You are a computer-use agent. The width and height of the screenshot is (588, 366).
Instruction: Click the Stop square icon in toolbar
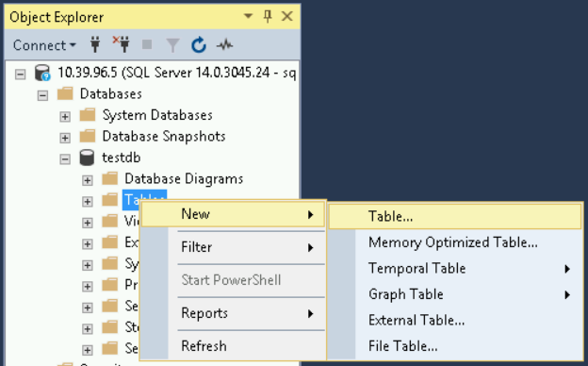[x=147, y=44]
